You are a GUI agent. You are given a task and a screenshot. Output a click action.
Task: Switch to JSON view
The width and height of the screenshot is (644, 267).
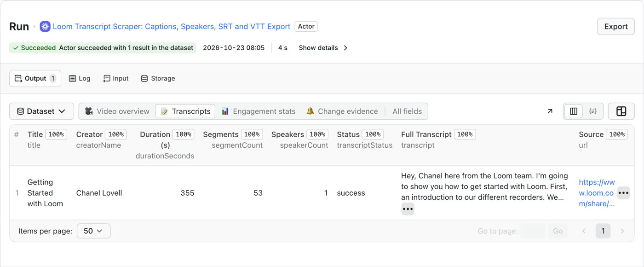click(x=593, y=111)
